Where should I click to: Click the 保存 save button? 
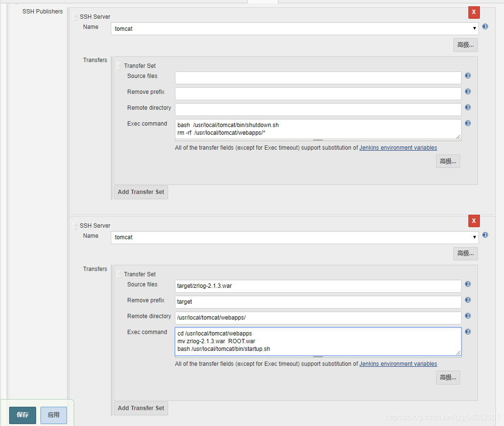pyautogui.click(x=23, y=415)
